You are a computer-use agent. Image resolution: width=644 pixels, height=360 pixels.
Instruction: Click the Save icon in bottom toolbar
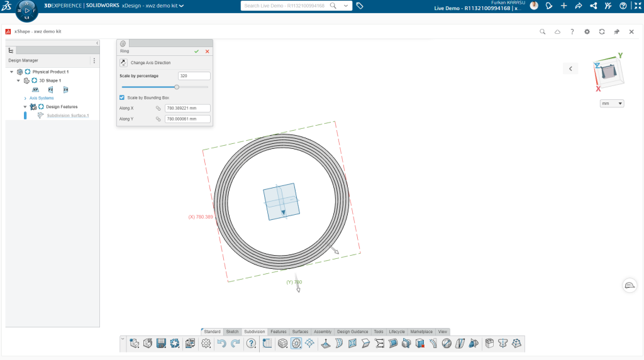(x=161, y=343)
